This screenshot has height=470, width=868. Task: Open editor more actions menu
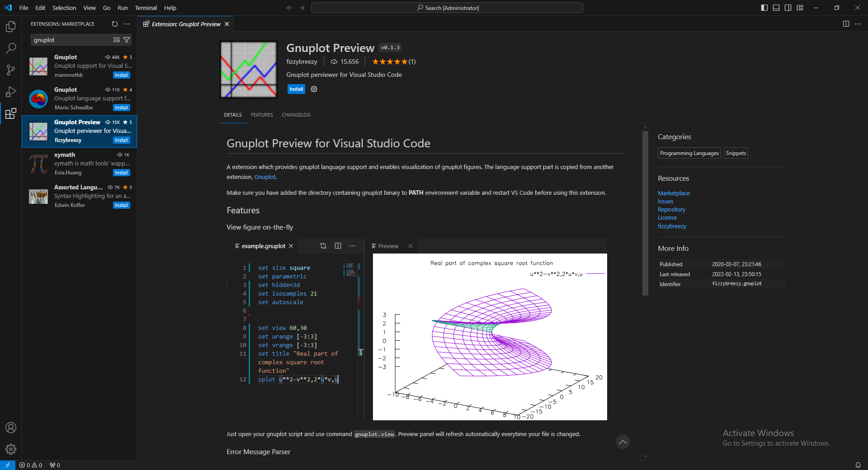click(858, 24)
